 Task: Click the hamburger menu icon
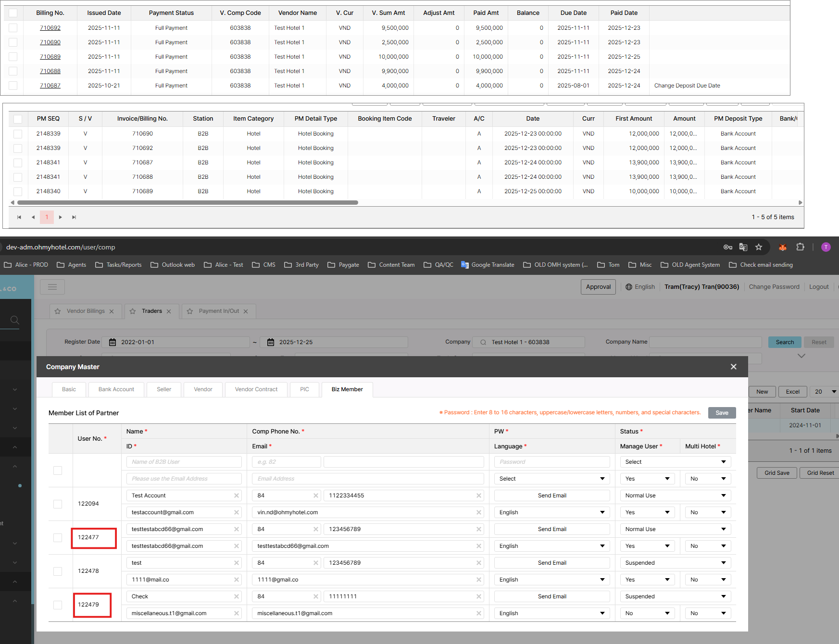(x=52, y=287)
